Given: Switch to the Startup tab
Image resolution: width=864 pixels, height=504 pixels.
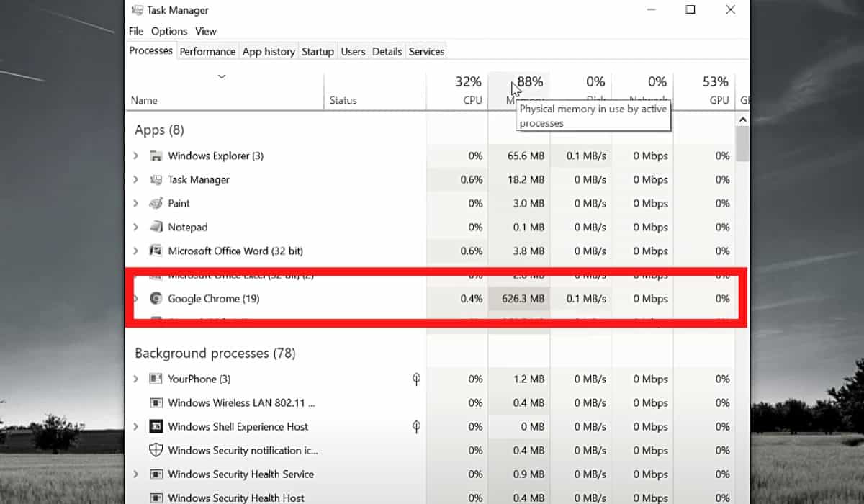Looking at the screenshot, I should tap(318, 51).
